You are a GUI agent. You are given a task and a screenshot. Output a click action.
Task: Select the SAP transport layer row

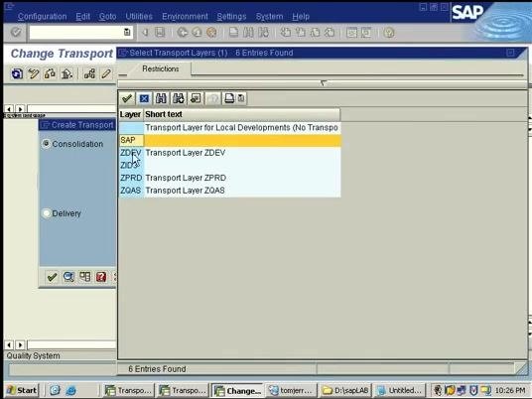click(229, 140)
